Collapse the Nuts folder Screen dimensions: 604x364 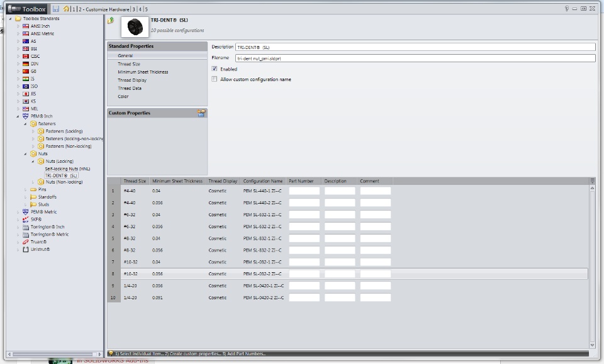tap(25, 154)
